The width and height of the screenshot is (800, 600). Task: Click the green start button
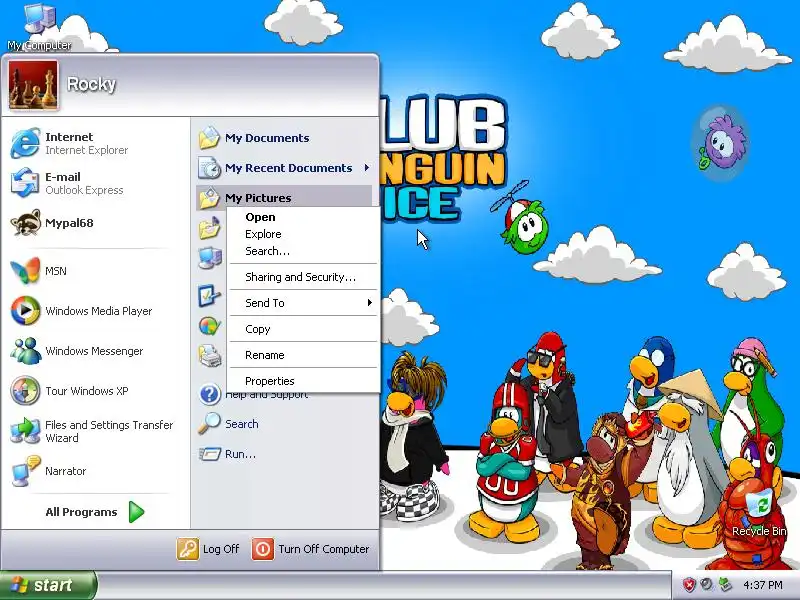coord(48,585)
